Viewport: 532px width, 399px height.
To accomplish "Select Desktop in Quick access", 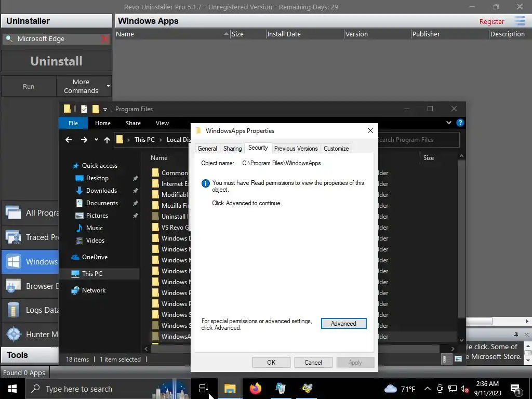I will (x=97, y=178).
